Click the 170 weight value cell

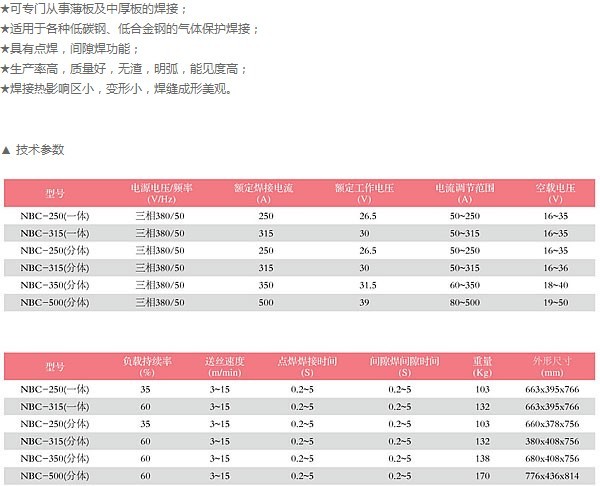tap(483, 475)
